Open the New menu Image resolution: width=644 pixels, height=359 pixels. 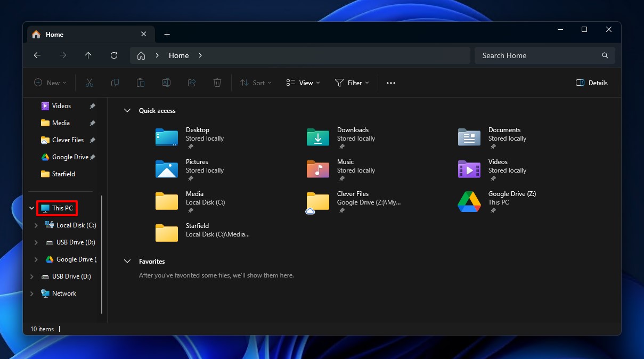(50, 83)
